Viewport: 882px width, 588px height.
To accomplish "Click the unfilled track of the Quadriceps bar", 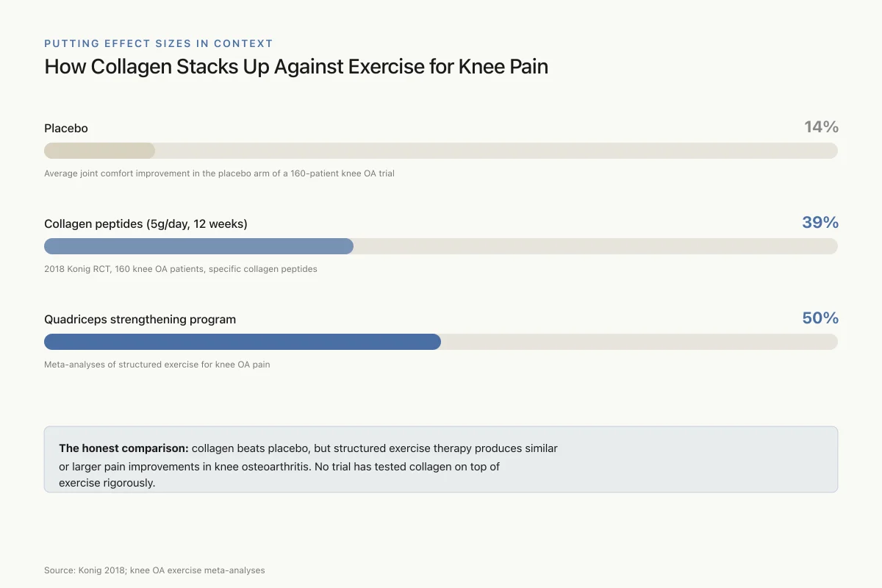I will coord(639,342).
